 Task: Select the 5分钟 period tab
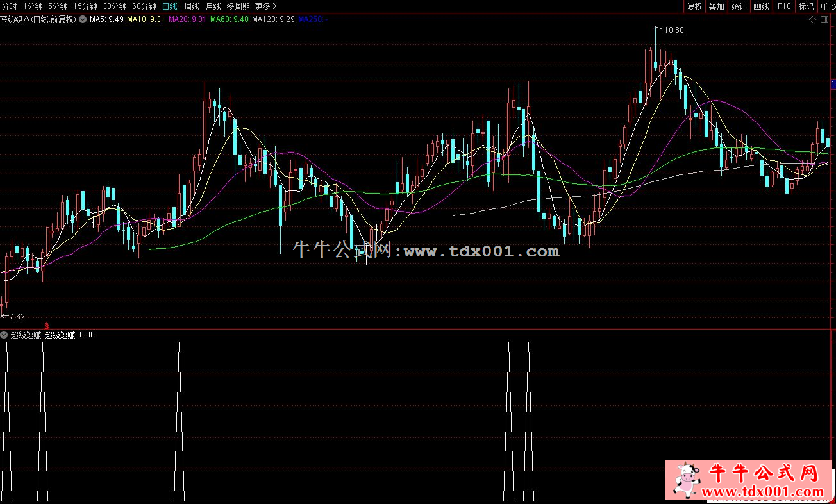click(58, 6)
